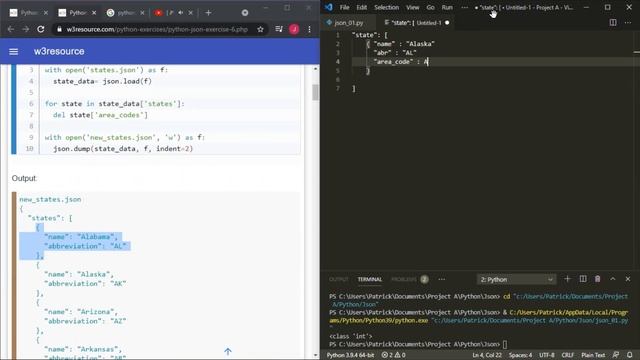Click the Chrome address bar URL

pyautogui.click(x=157, y=29)
